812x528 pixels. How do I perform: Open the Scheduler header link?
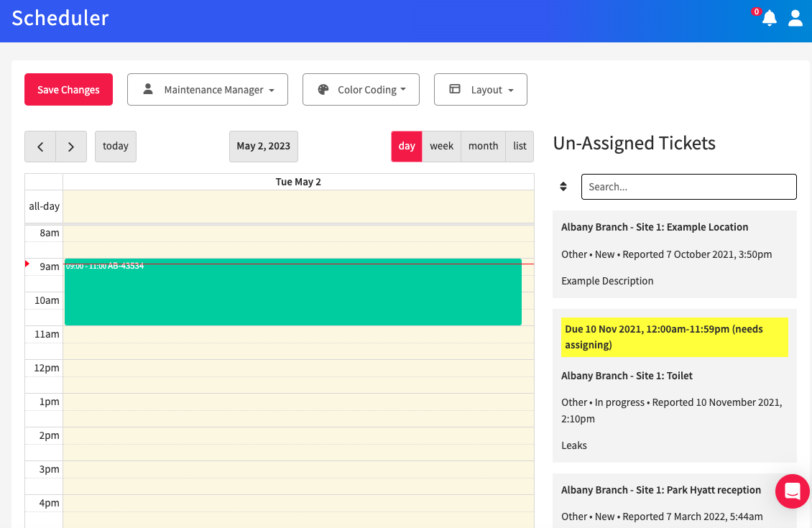[x=60, y=19]
